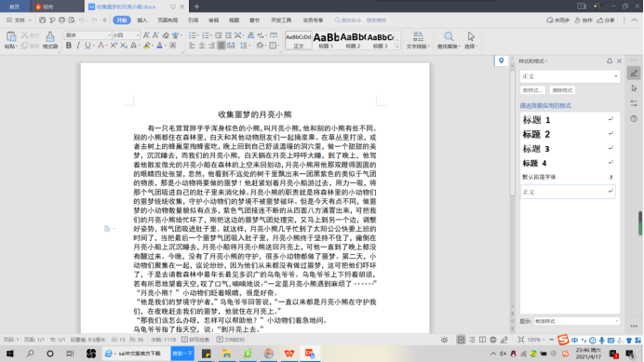Screen dimensions: 644x362
Task: Click the line spacing icon
Action: point(244,46)
